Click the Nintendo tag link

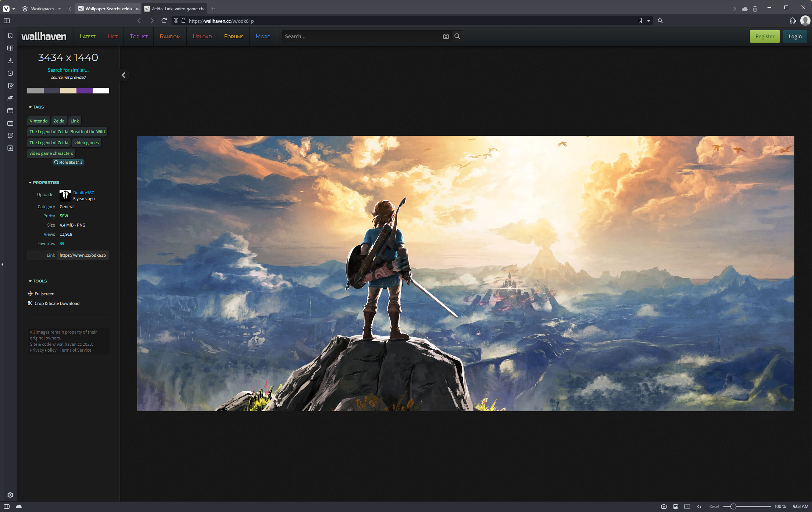point(38,121)
